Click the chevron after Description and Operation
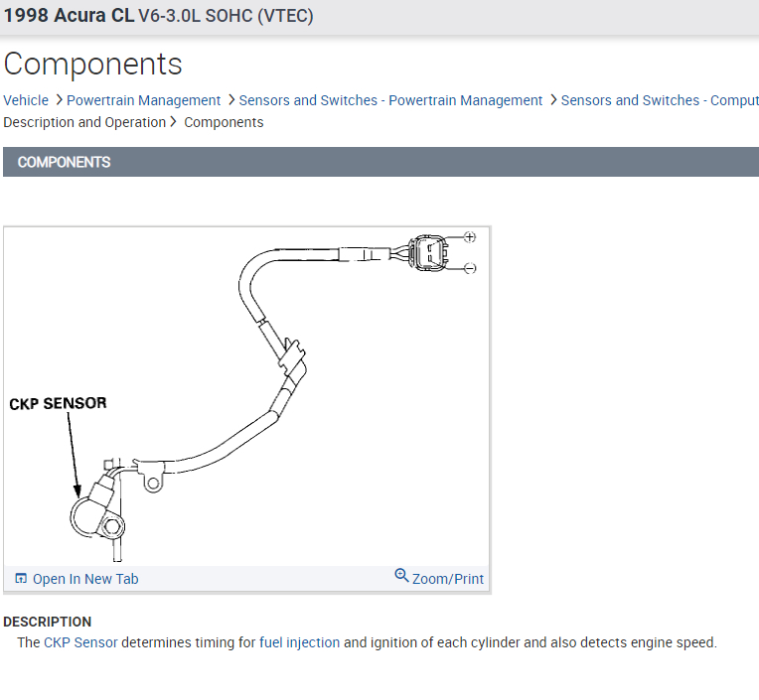759x700 pixels. point(173,122)
